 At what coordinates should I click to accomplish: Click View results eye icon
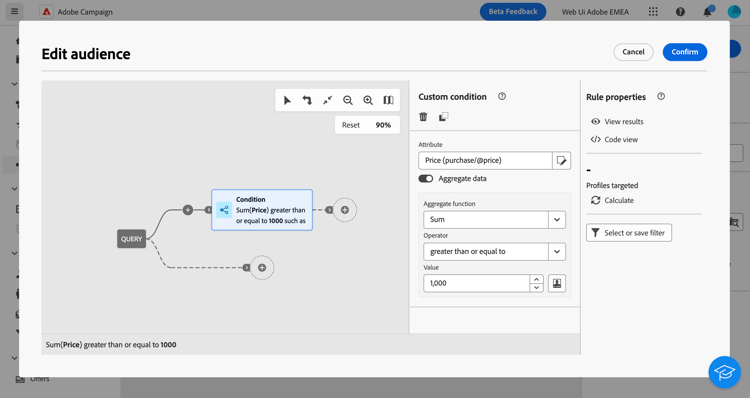596,122
